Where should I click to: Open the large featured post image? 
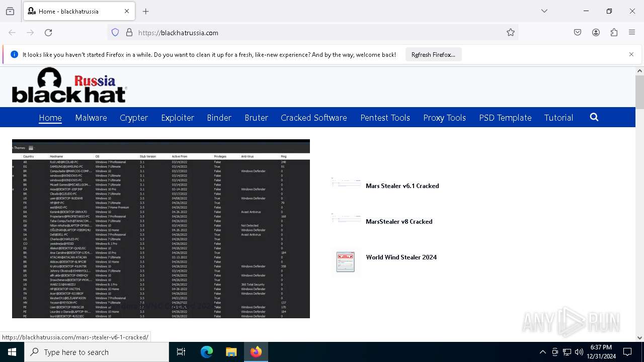(161, 229)
